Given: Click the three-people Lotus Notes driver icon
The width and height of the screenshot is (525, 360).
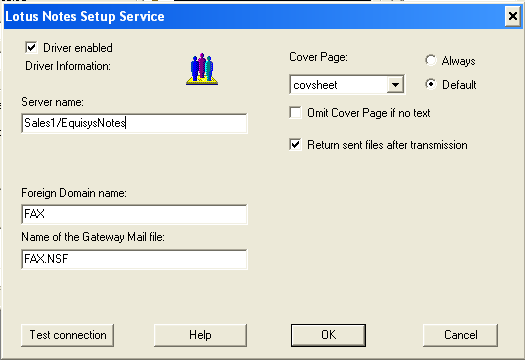Looking at the screenshot, I should [202, 69].
